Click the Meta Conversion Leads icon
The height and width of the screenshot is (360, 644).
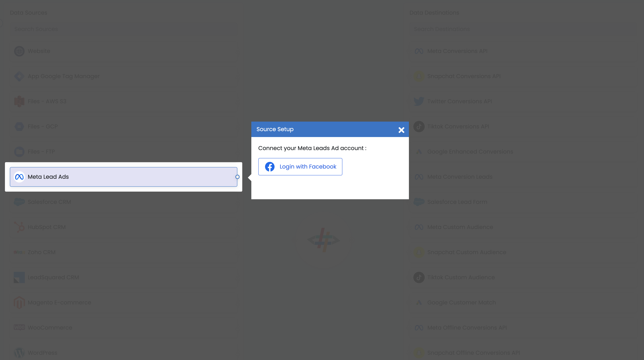419,177
